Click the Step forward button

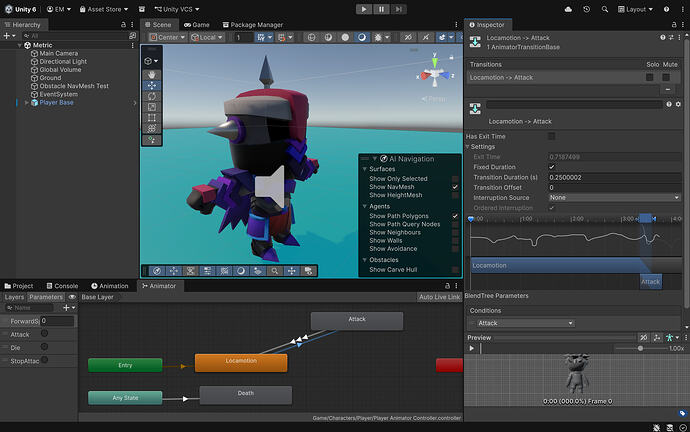pos(398,9)
